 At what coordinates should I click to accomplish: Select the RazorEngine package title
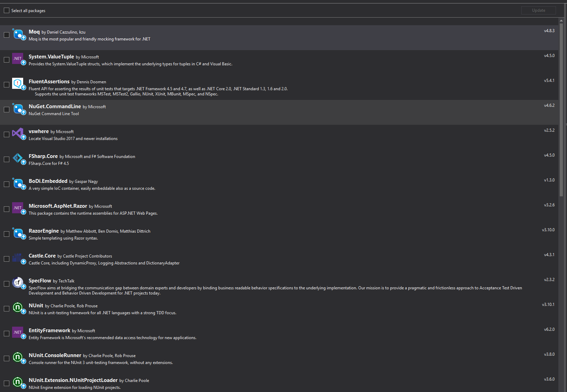44,231
